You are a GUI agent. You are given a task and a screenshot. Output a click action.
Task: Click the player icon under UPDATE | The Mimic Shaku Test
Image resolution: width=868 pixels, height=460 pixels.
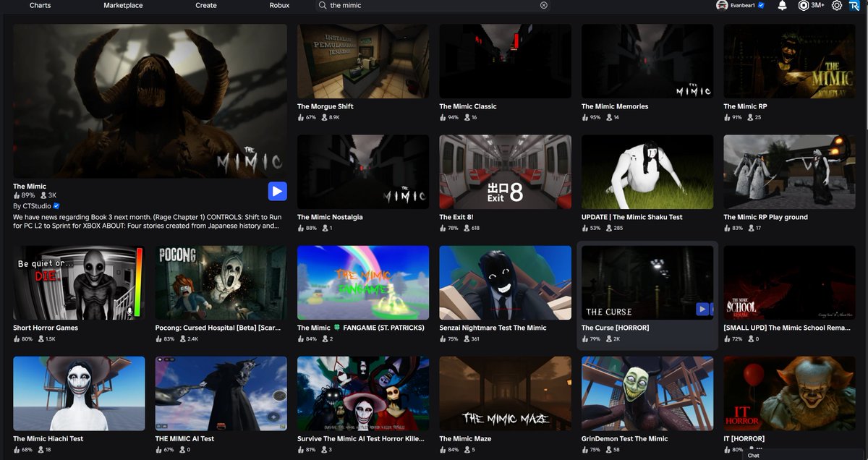click(x=610, y=228)
